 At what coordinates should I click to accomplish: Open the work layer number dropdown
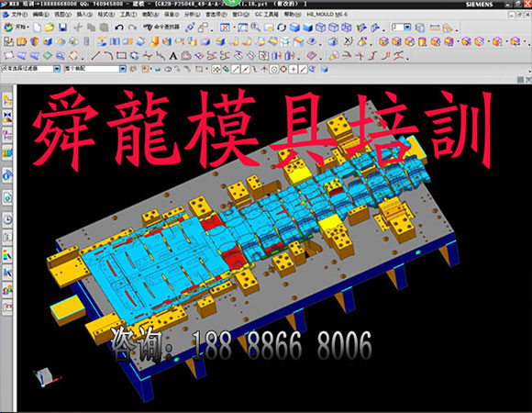tap(407, 28)
